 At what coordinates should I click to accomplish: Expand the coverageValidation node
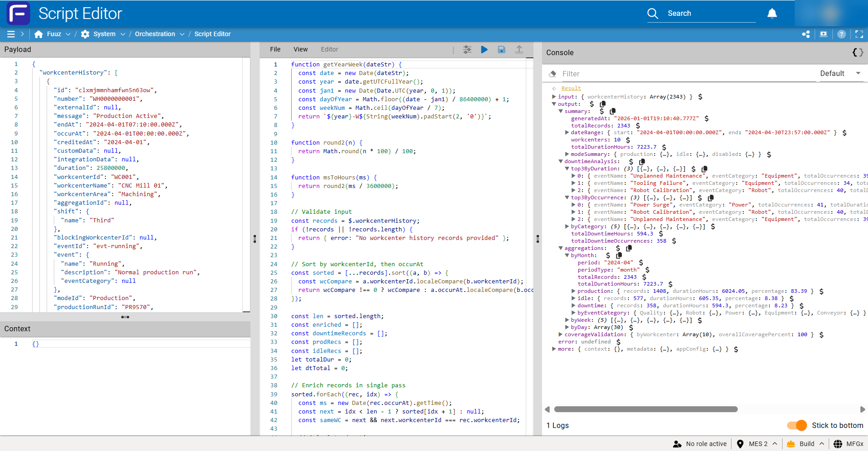(x=561, y=334)
